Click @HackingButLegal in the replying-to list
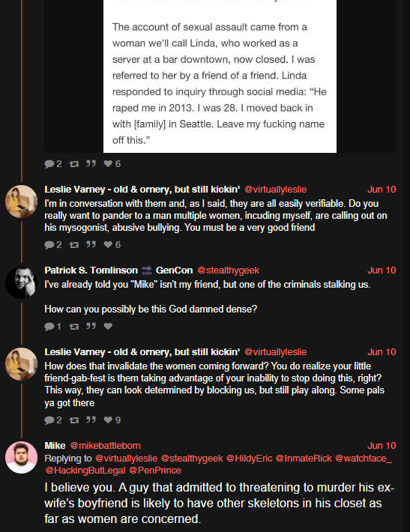Screen dimensions: 410x532 point(85,471)
